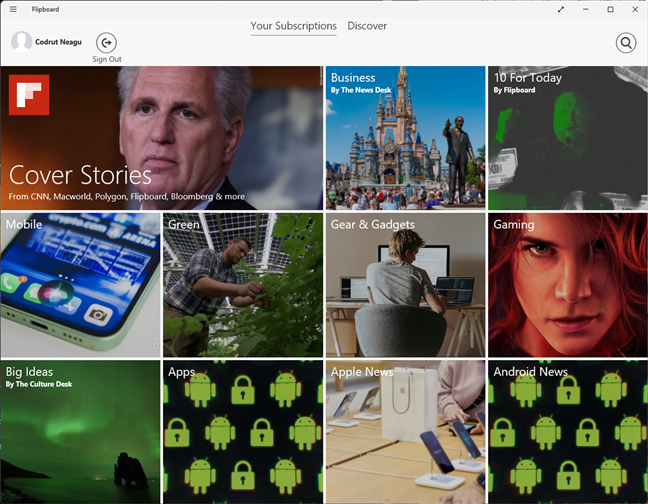This screenshot has width=648, height=504.
Task: Open the Gaming topic tile
Action: [x=567, y=285]
